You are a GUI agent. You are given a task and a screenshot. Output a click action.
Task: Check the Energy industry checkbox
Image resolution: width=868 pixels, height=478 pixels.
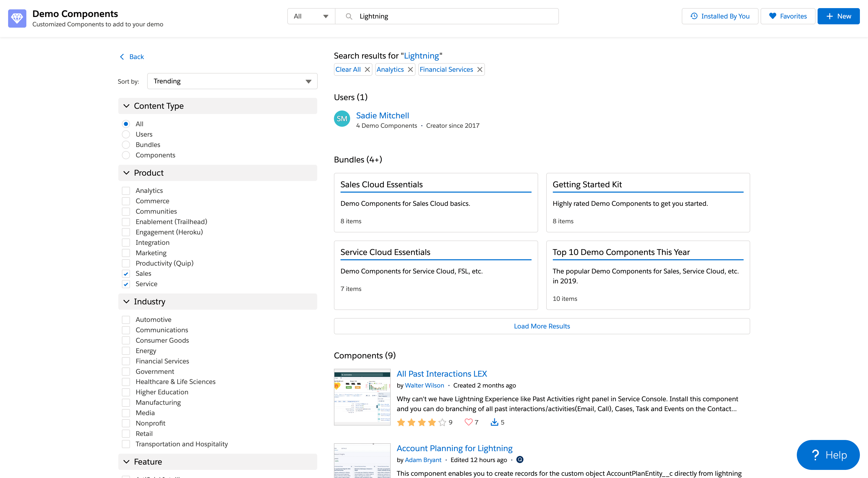[x=126, y=351]
